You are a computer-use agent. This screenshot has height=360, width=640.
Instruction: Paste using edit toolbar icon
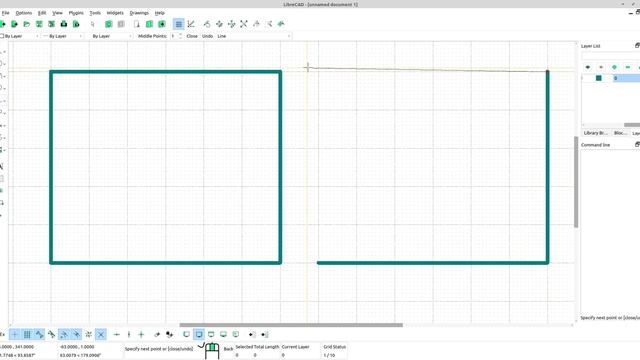[162, 24]
